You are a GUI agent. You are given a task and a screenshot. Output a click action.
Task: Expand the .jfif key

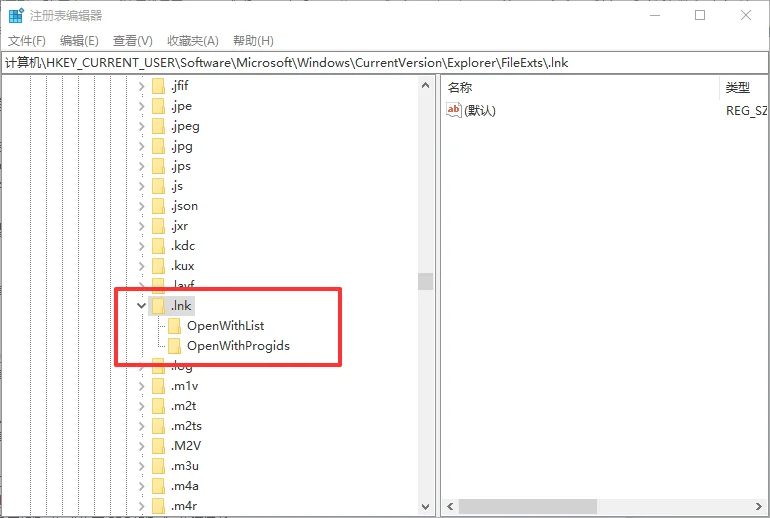[x=141, y=86]
